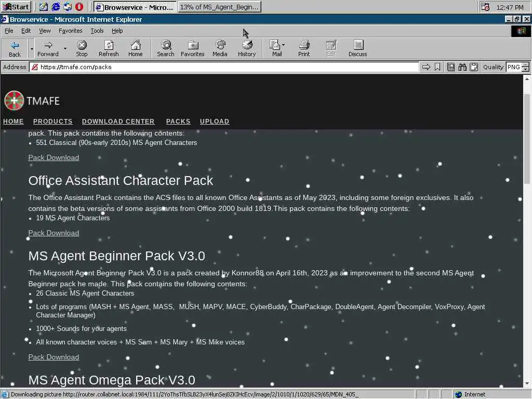Viewport: 532px width, 399px height.
Task: Click the MS Agent Beginner Pack V3.0 heading
Action: [x=116, y=256]
